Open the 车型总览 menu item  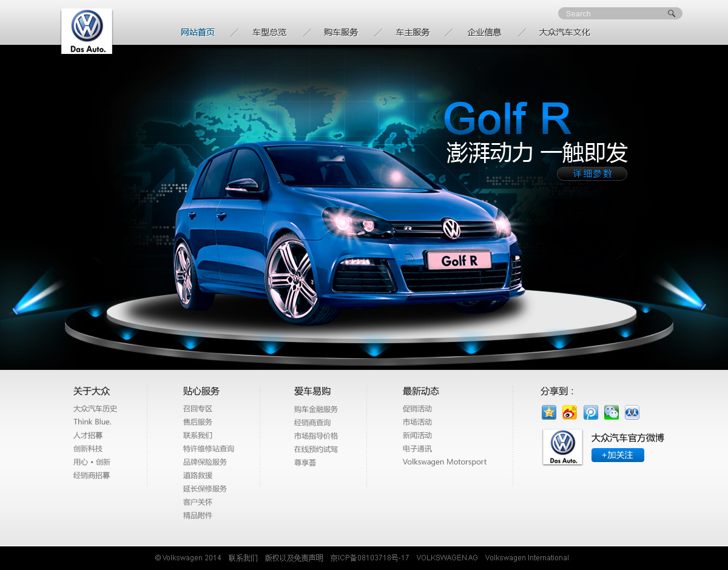pyautogui.click(x=269, y=32)
